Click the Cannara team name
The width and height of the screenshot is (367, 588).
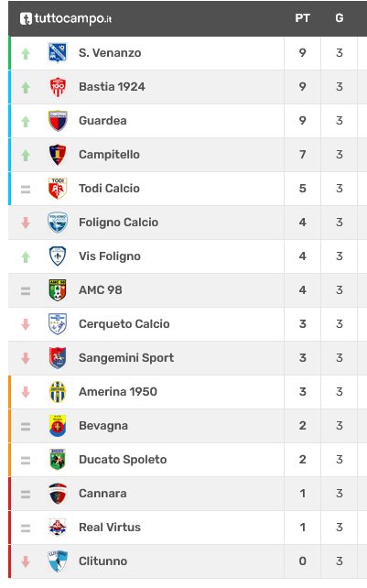(103, 494)
